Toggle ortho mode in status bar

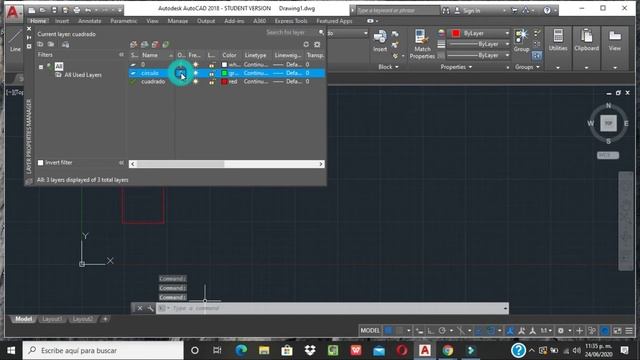[x=430, y=331]
